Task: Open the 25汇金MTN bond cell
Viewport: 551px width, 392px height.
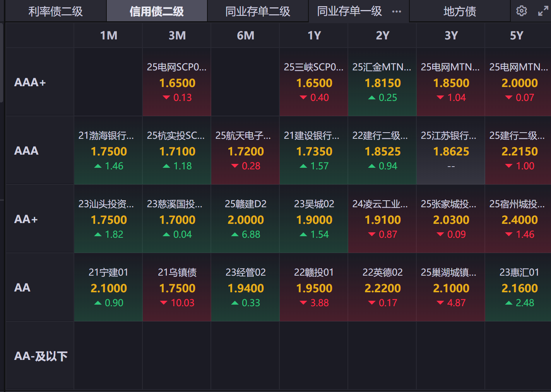Action: [x=382, y=82]
